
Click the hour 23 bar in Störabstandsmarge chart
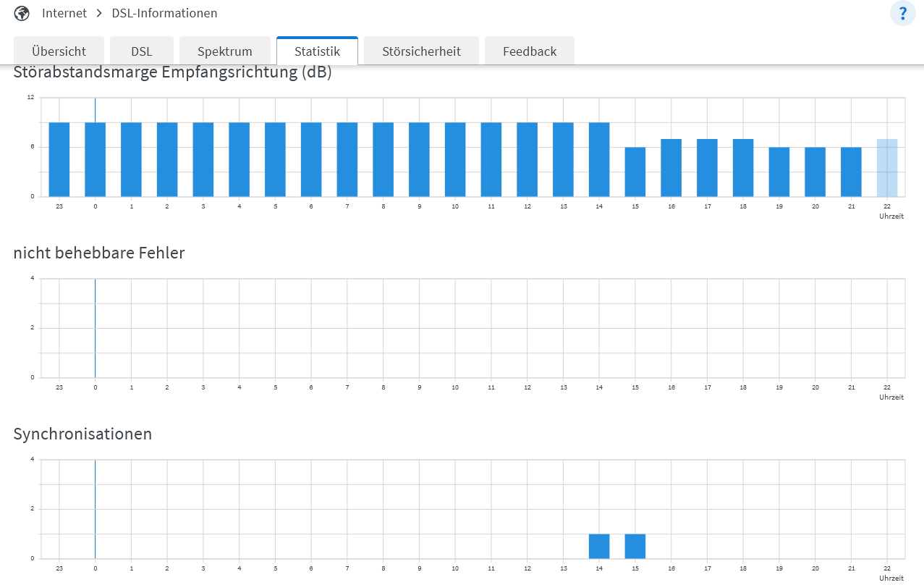tap(59, 159)
